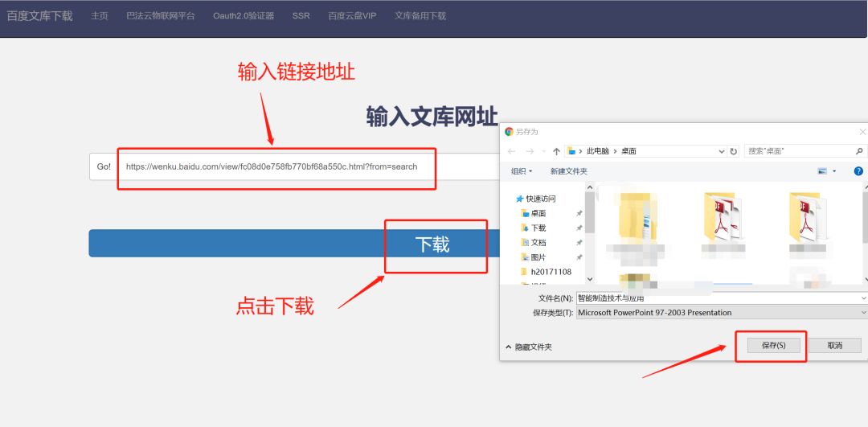
Task: Select the third PDF folder icon
Action: [x=807, y=217]
